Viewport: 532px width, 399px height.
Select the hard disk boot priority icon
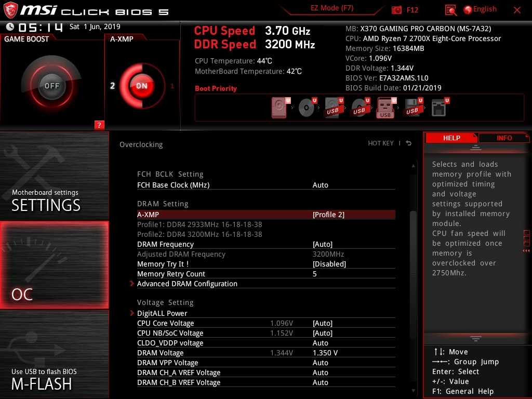(x=280, y=108)
